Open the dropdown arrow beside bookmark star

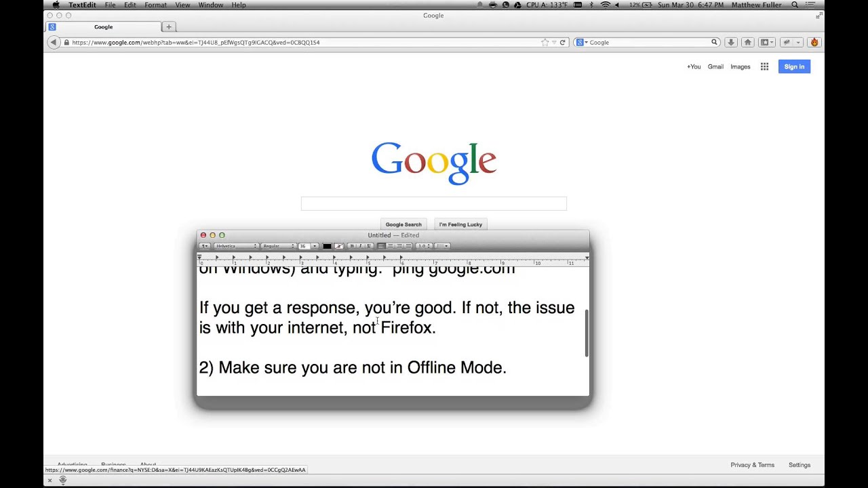coord(554,42)
